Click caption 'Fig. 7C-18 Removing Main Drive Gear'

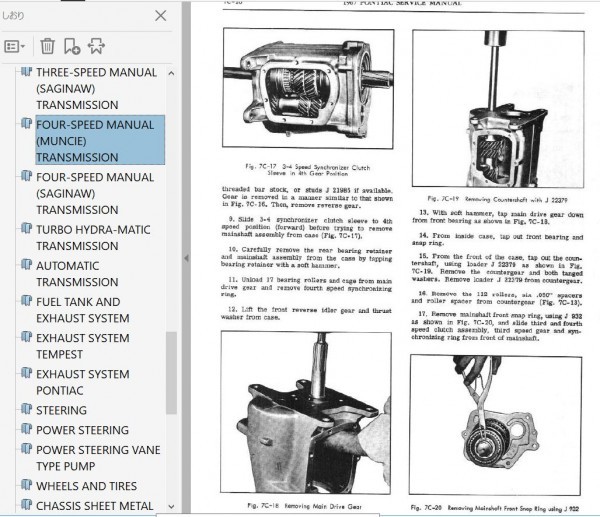304,506
